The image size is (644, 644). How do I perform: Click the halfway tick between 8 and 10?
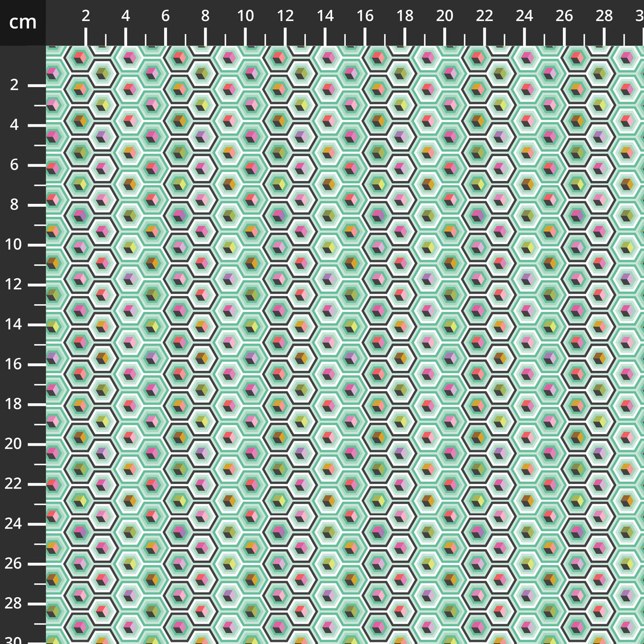pos(225,40)
